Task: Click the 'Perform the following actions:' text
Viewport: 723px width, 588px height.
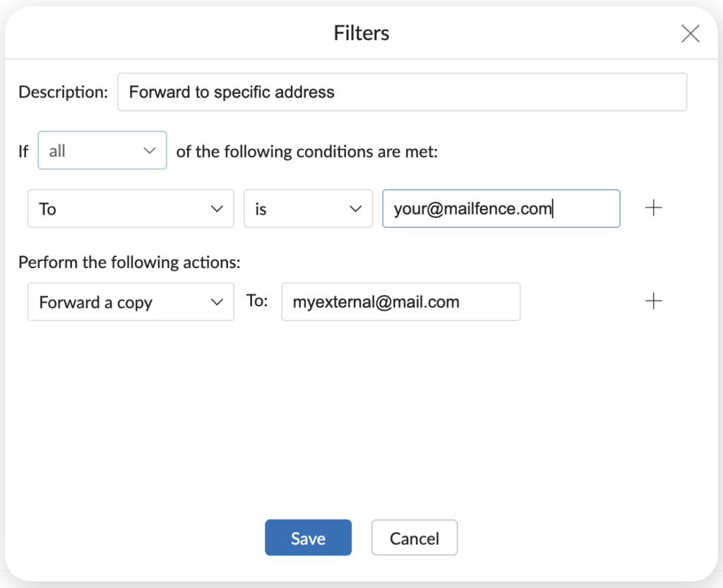Action: coord(130,263)
